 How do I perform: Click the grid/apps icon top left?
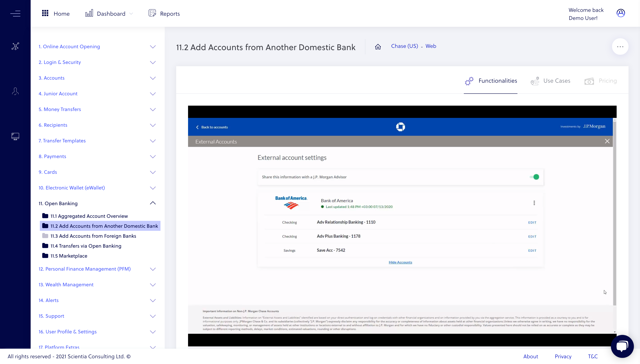pos(45,13)
